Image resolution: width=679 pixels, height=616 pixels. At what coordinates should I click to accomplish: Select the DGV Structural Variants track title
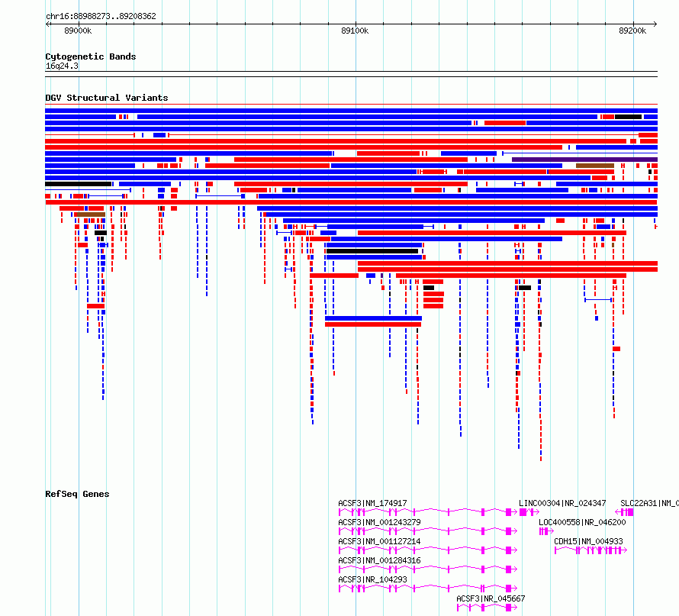(107, 98)
